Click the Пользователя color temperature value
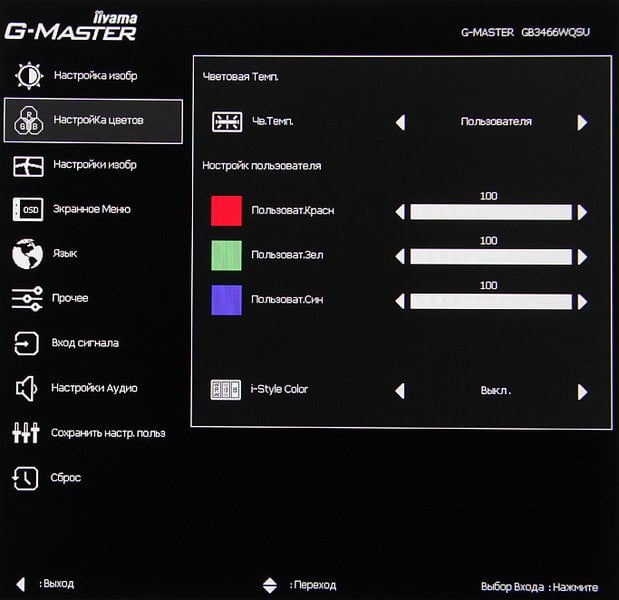The height and width of the screenshot is (600, 619). (x=496, y=122)
